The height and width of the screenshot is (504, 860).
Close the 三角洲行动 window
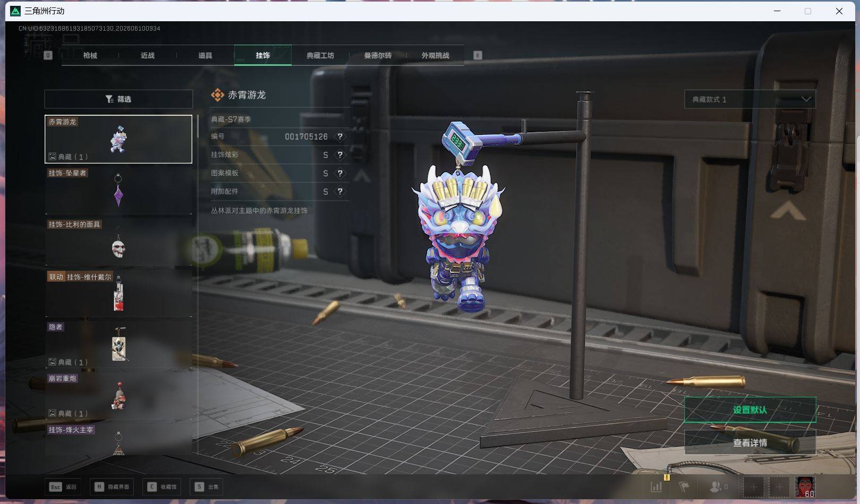click(x=839, y=11)
